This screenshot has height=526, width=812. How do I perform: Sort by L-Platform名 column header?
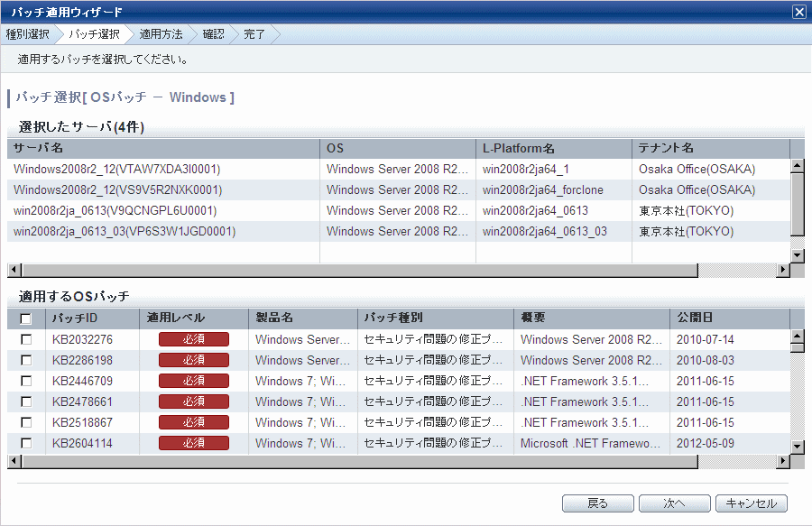click(x=554, y=149)
